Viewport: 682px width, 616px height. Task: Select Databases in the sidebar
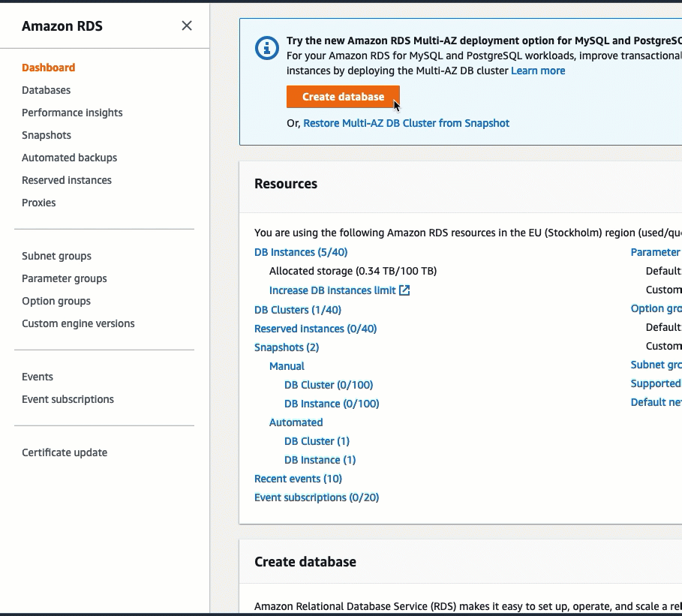(47, 90)
